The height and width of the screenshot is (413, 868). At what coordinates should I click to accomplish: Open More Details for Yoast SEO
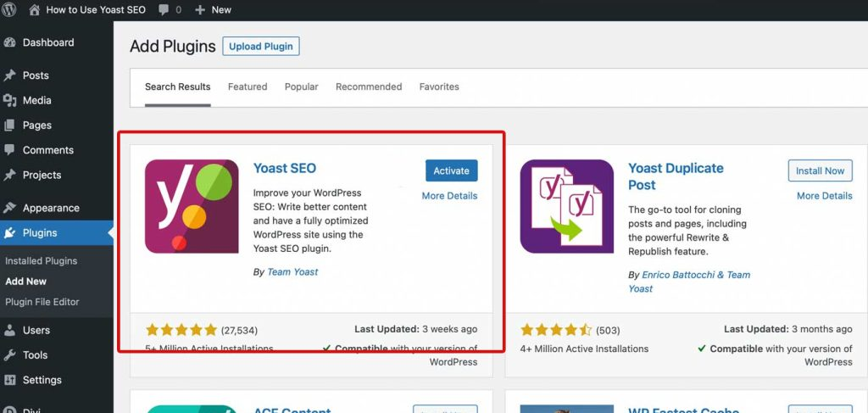pyautogui.click(x=449, y=196)
